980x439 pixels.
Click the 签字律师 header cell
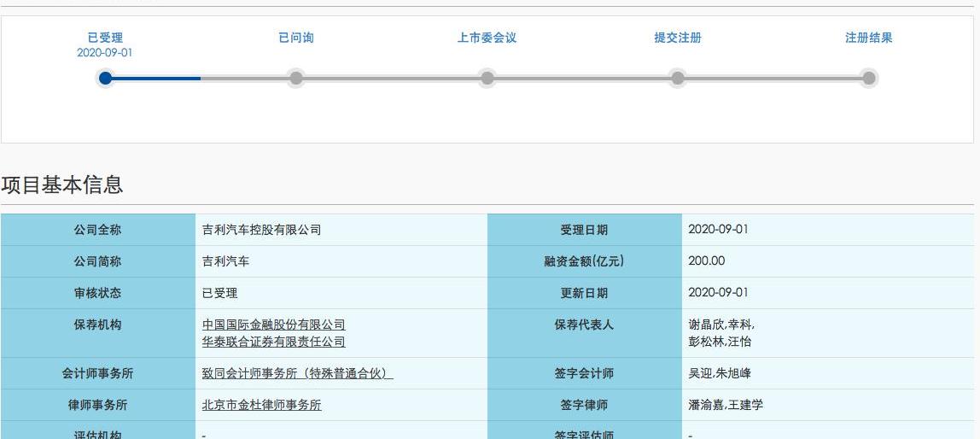pos(585,405)
